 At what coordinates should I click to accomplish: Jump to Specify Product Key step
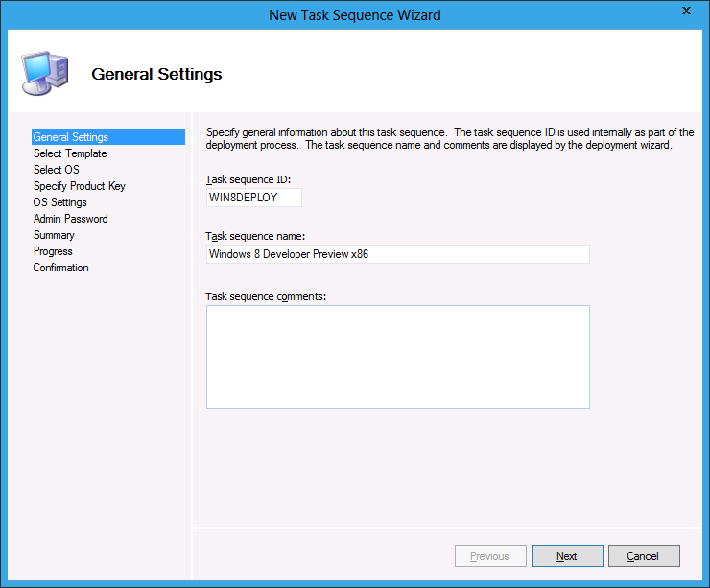point(80,186)
